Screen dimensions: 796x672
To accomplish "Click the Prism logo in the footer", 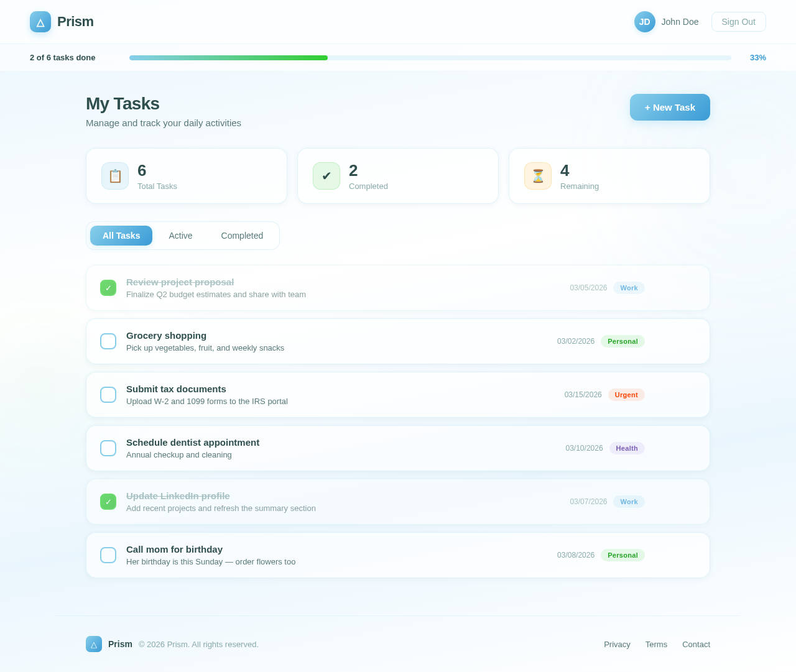I will pos(93,645).
